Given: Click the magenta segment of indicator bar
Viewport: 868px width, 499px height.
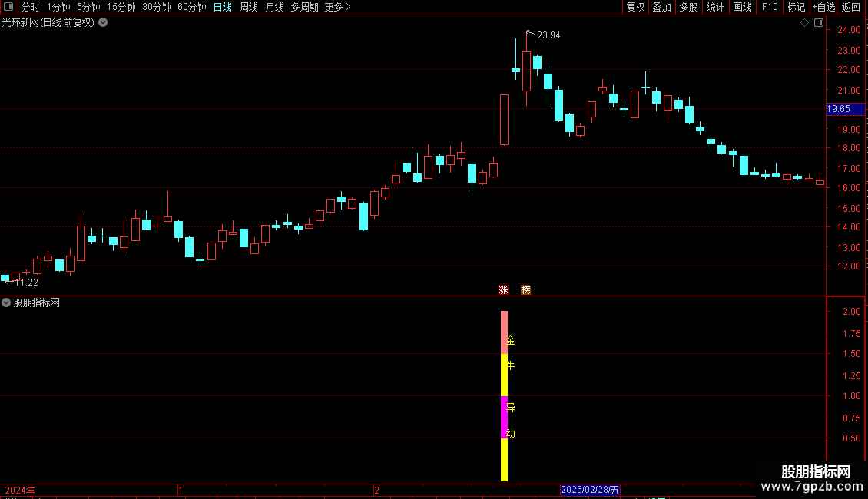Looking at the screenshot, I should click(505, 417).
